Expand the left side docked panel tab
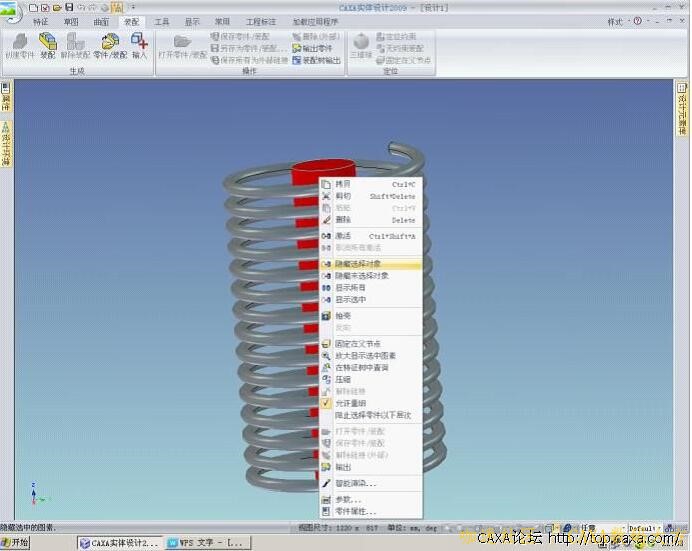 (5, 145)
